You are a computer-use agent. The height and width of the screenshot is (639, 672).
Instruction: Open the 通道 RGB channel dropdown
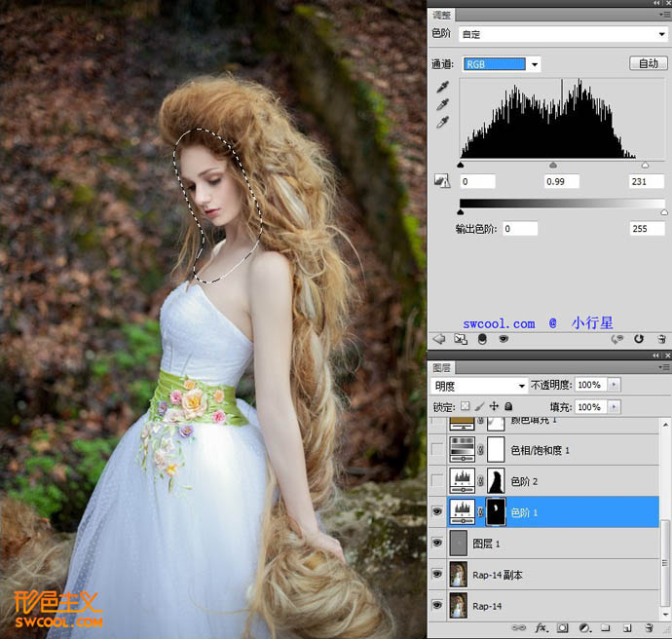coord(503,64)
